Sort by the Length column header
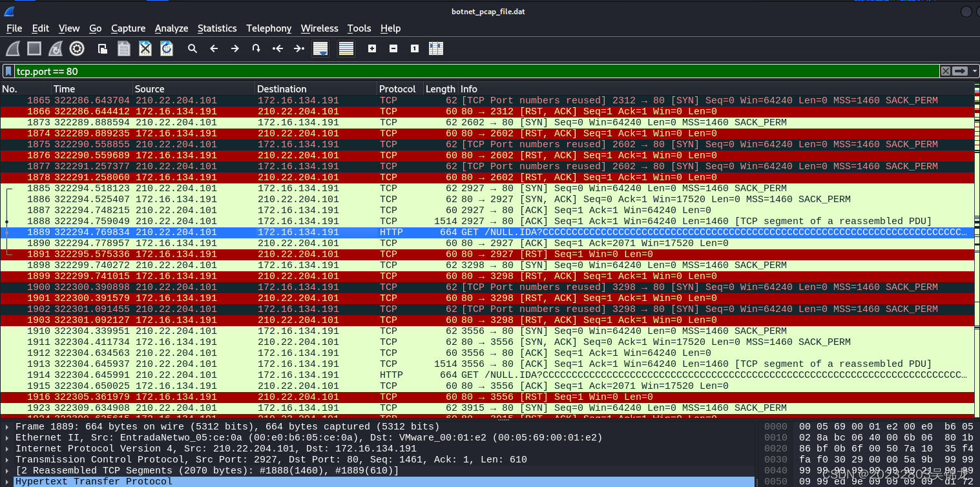 click(x=441, y=89)
